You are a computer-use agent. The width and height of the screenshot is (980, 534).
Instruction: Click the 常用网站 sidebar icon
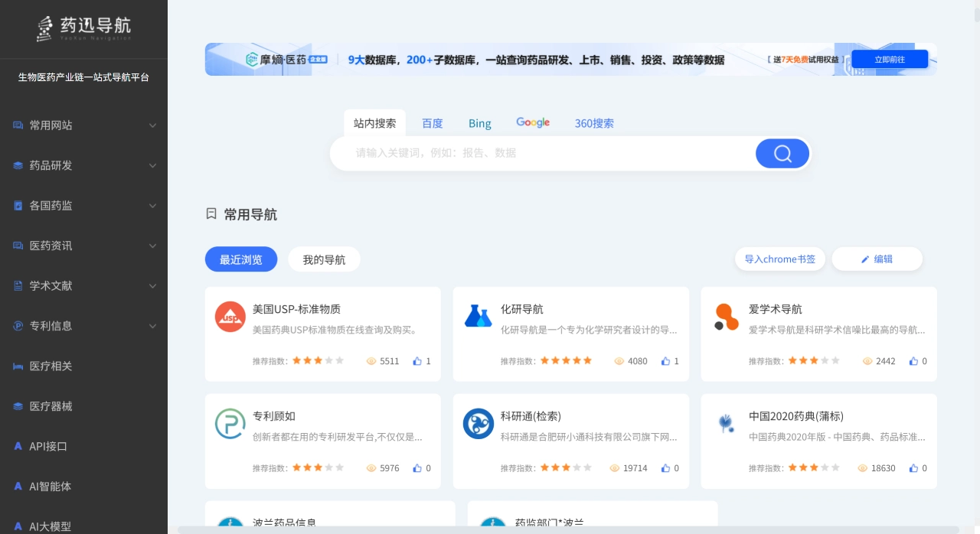point(18,125)
